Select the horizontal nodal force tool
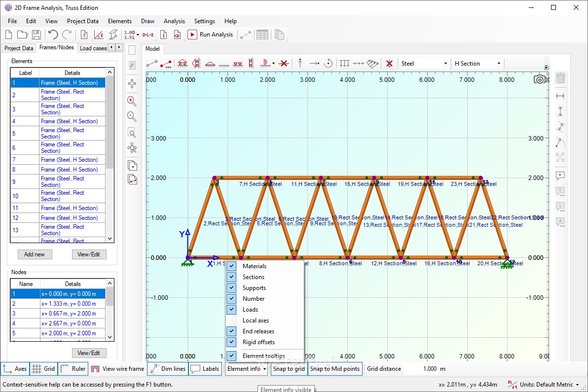This screenshot has width=588, height=392. tap(314, 64)
